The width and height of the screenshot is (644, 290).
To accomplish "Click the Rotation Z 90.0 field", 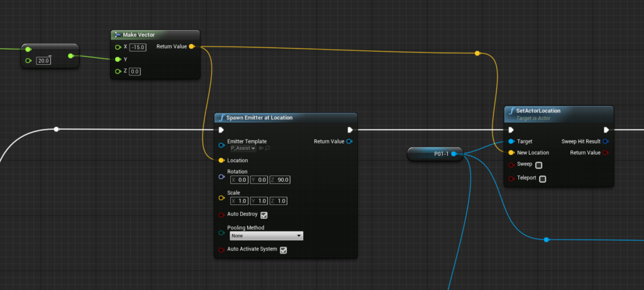I will tap(280, 179).
